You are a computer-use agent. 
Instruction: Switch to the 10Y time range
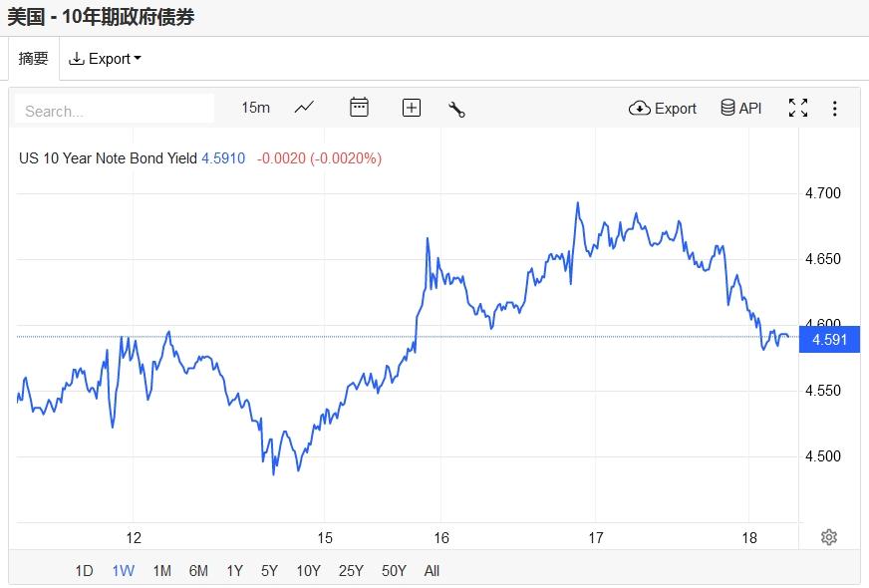[308, 571]
